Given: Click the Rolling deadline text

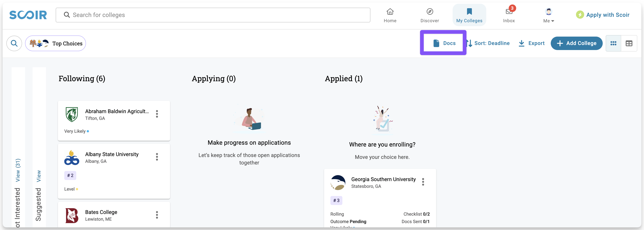Looking at the screenshot, I should (337, 214).
